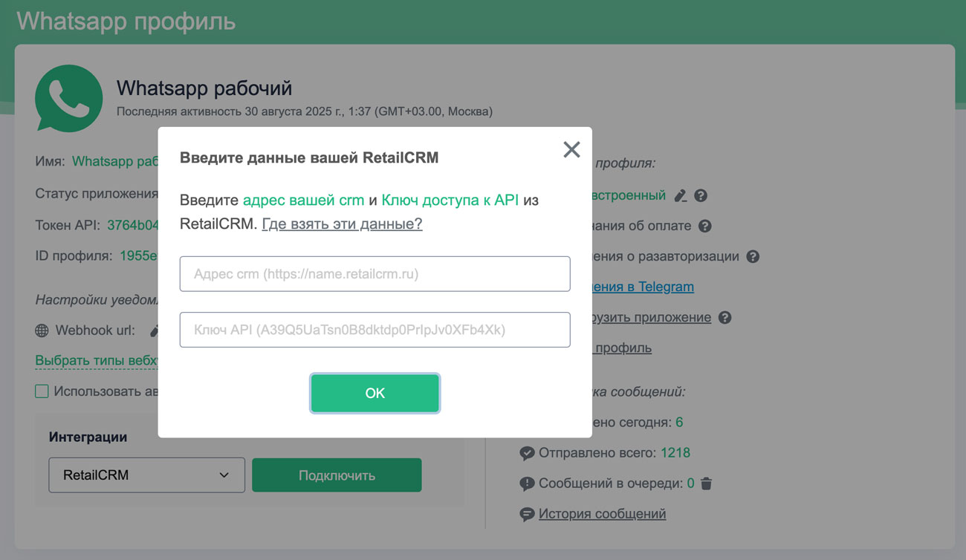Image resolution: width=966 pixels, height=560 pixels.
Task: Click the Выбрать типы вебхуков link
Action: [97, 361]
